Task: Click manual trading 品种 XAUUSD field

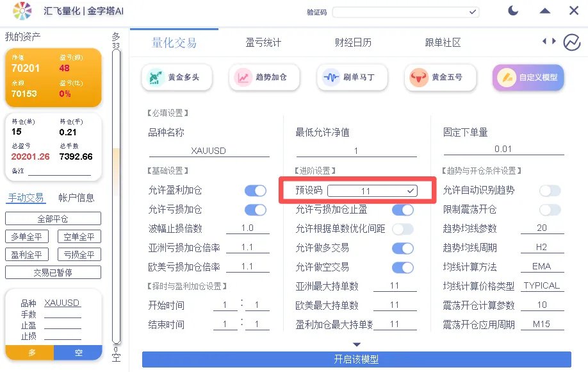Action: click(x=63, y=303)
